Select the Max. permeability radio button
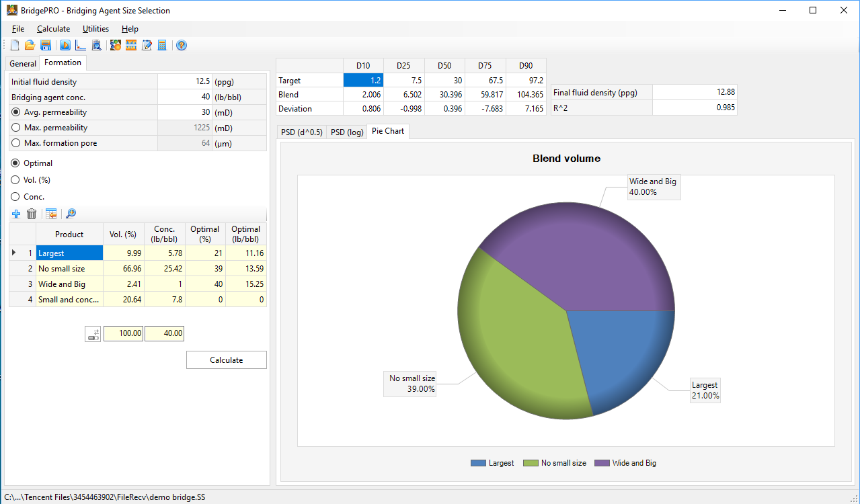Screen dimensions: 860x504 [x=16, y=128]
